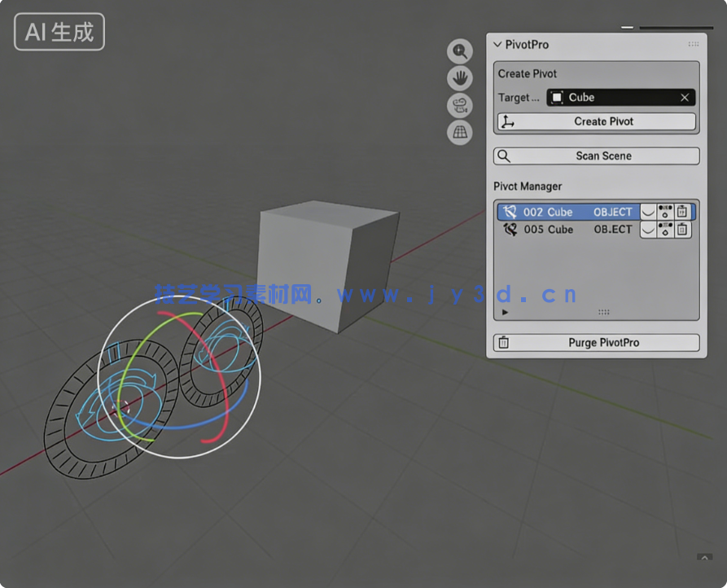Toggle the curve option on 005 Cube row
The width and height of the screenshot is (727, 588).
point(648,230)
